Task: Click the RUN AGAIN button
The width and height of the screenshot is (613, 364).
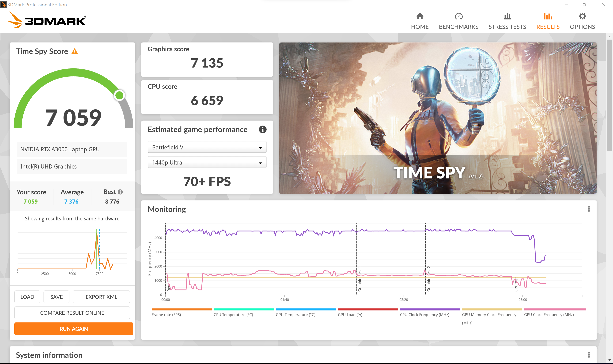Action: 73,328
